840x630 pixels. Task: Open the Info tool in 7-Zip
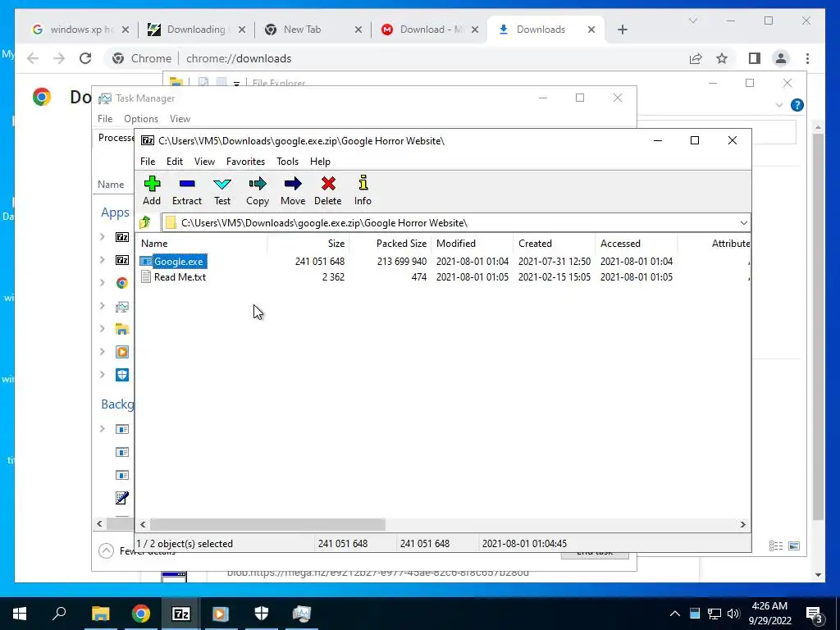(x=363, y=183)
